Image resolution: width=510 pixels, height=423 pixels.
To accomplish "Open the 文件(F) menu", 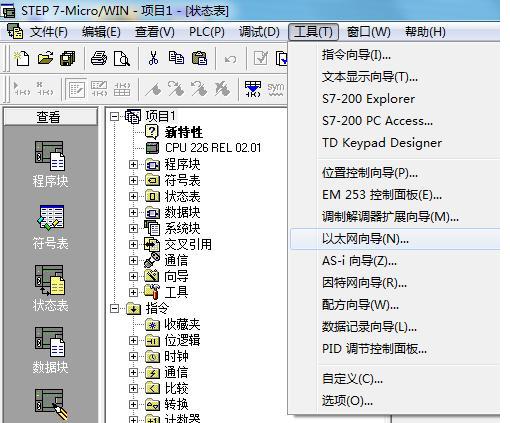I will click(x=49, y=32).
